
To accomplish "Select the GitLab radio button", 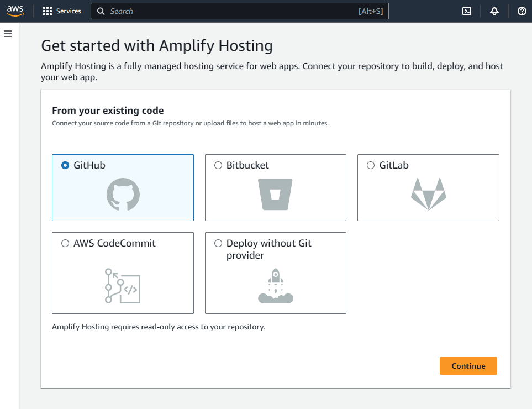I will [371, 165].
